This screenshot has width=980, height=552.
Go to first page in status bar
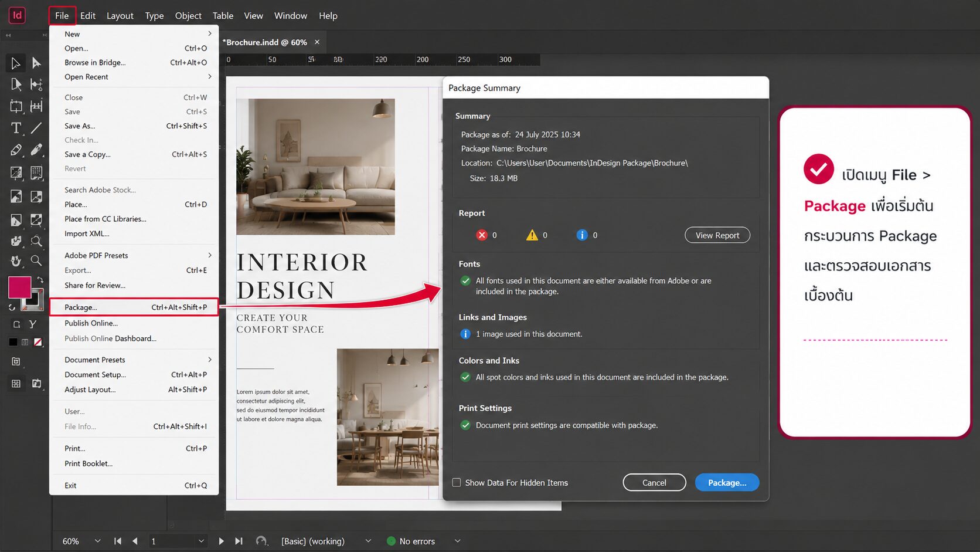(118, 541)
